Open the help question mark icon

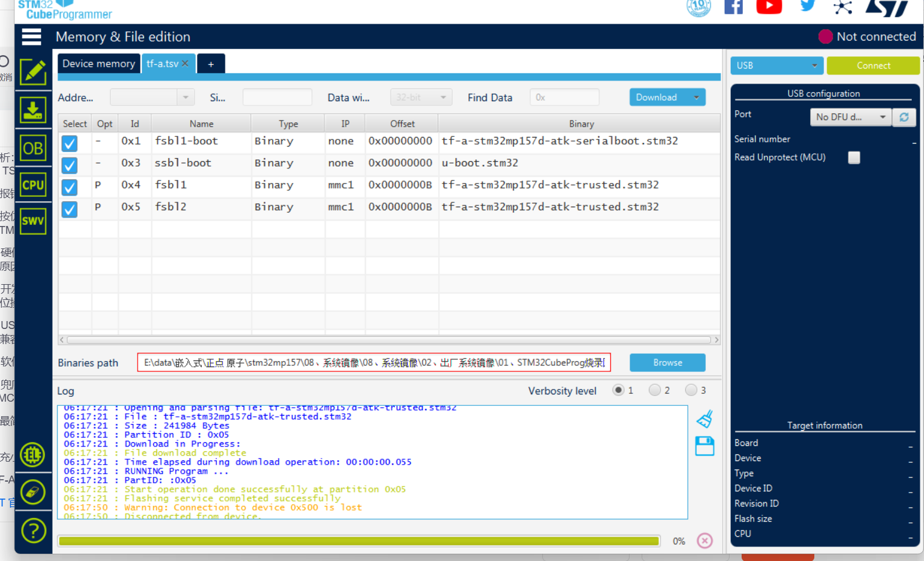pyautogui.click(x=33, y=531)
